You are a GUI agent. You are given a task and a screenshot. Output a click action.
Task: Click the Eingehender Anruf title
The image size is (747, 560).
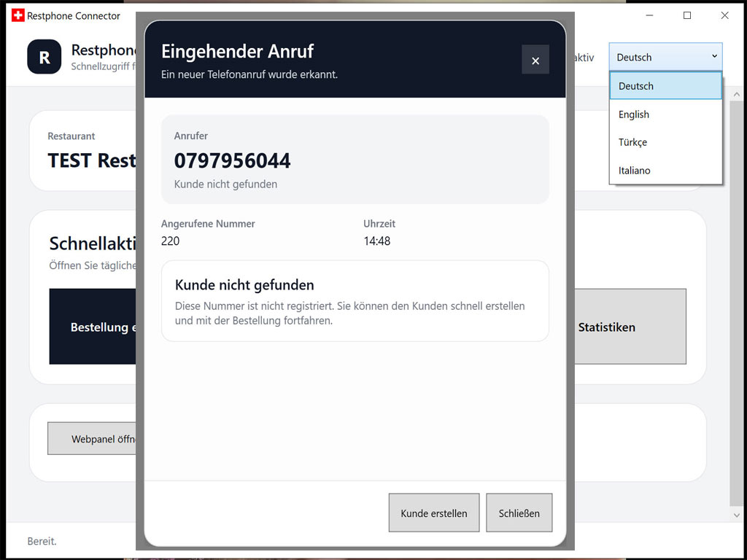point(237,52)
